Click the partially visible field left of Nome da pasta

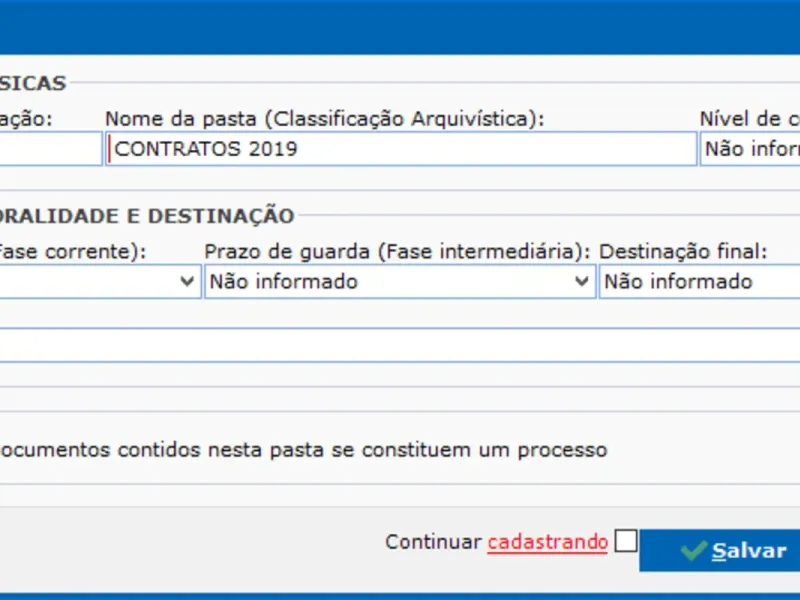click(50, 149)
